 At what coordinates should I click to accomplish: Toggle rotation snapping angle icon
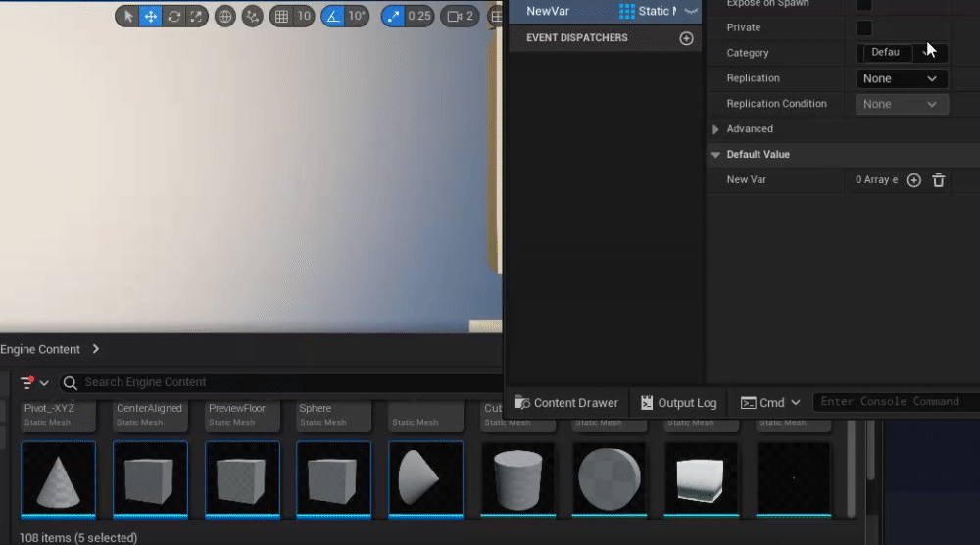(333, 17)
